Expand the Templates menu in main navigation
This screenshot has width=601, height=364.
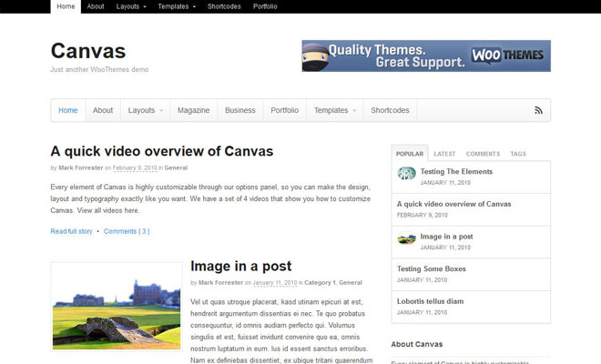pyautogui.click(x=334, y=110)
